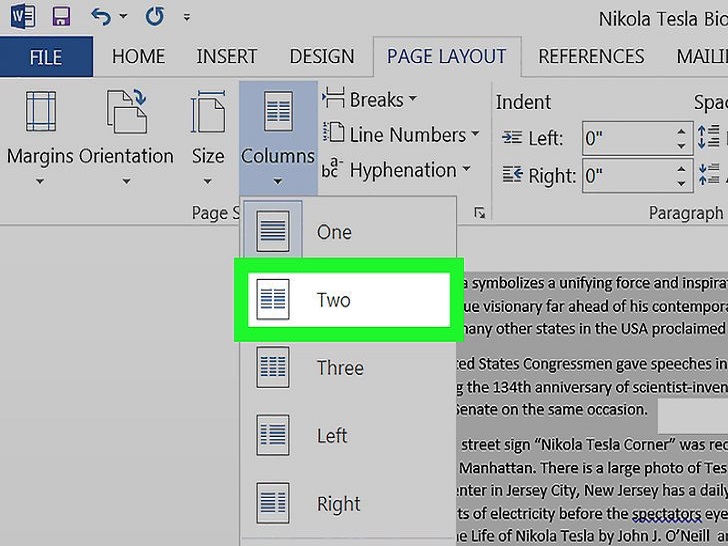Screen dimensions: 728x546
Task: Switch to the REFERENCES tab
Action: [591, 57]
